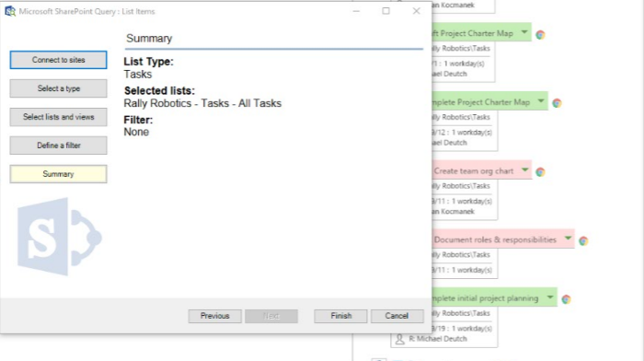Click 'Rally Robotics - Tasks - All Tasks' text

point(202,103)
